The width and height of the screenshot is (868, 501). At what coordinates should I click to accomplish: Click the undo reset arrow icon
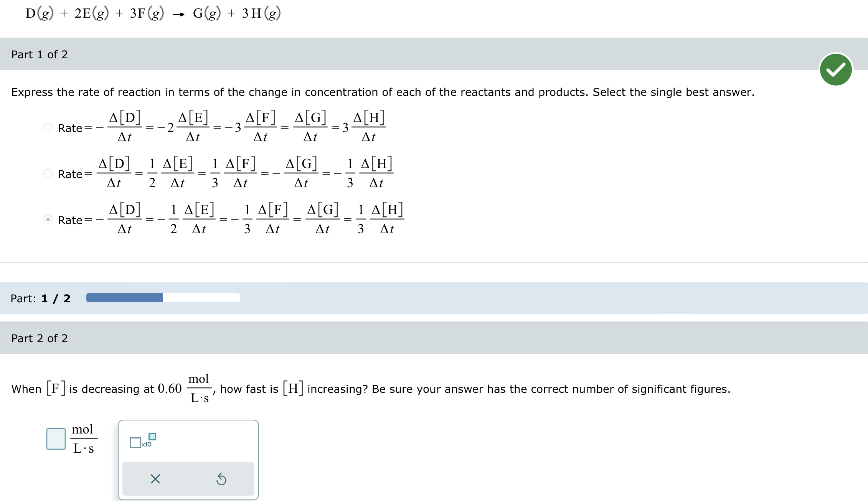coord(222,478)
